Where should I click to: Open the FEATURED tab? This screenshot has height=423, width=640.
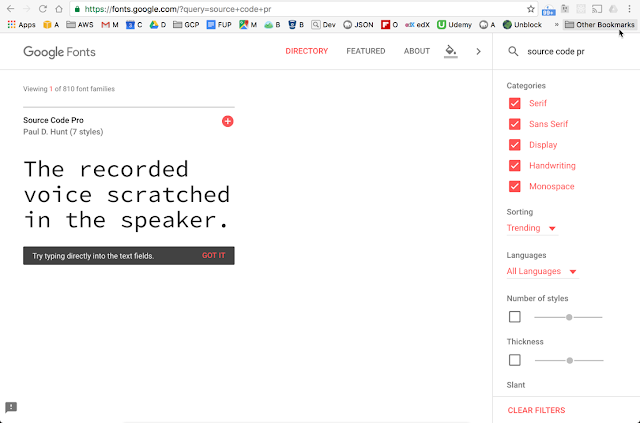(x=366, y=51)
